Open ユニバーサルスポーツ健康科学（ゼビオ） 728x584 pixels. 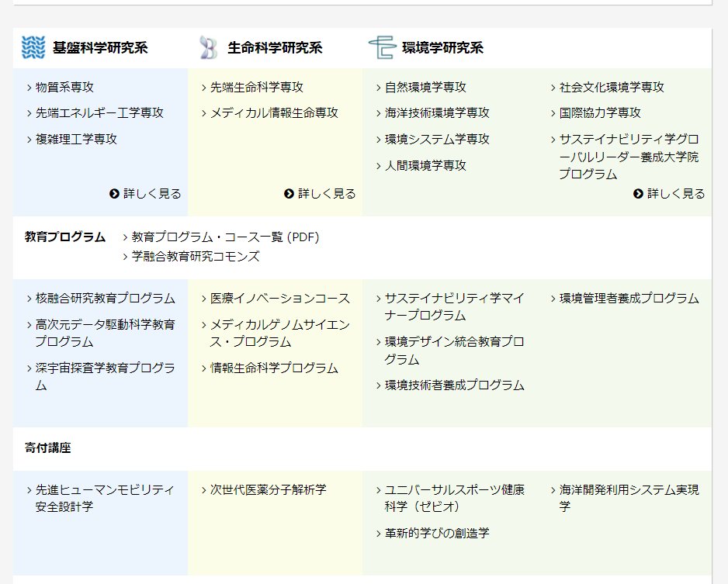[455, 498]
